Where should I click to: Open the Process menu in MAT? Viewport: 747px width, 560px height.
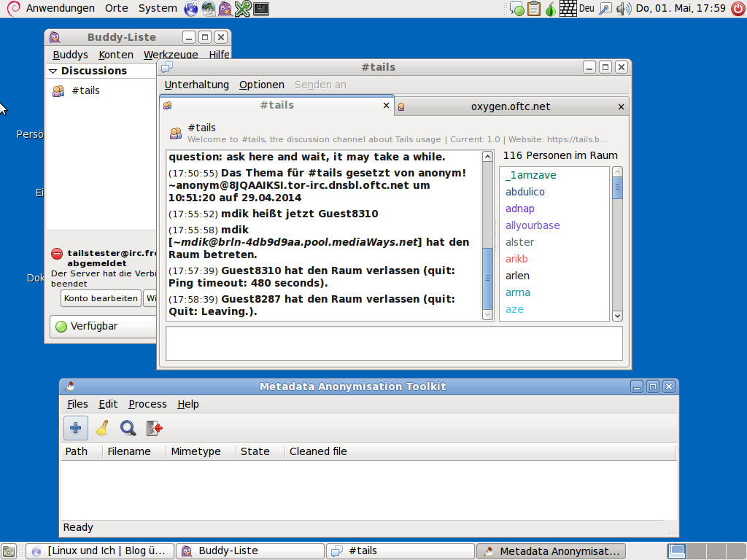click(x=147, y=404)
